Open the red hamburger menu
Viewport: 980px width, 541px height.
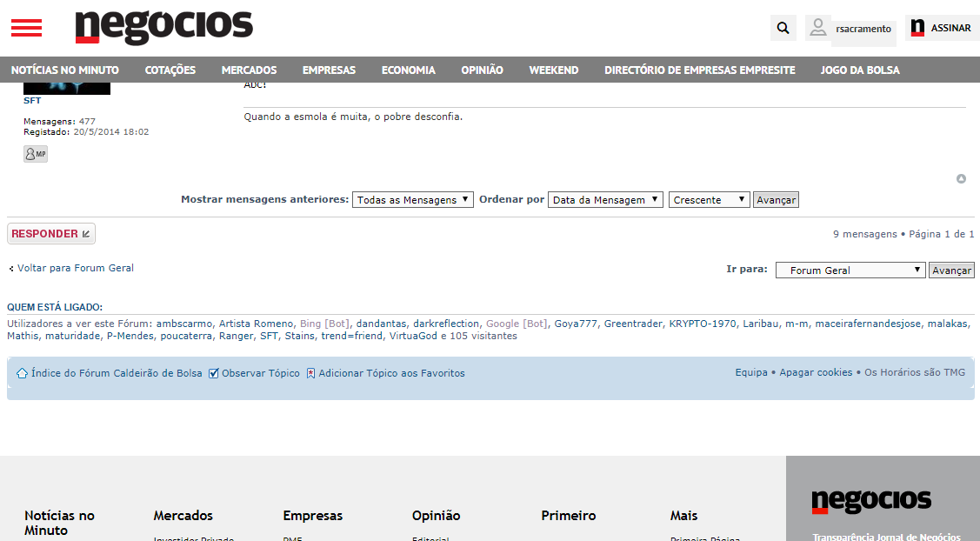[x=26, y=28]
